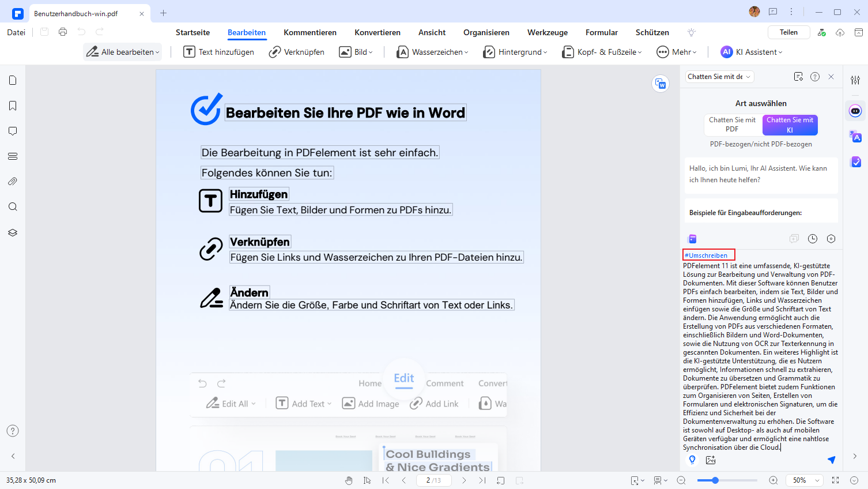Viewport: 868px width, 489px height.
Task: Open the bookmarks panel icon
Action: [13, 106]
